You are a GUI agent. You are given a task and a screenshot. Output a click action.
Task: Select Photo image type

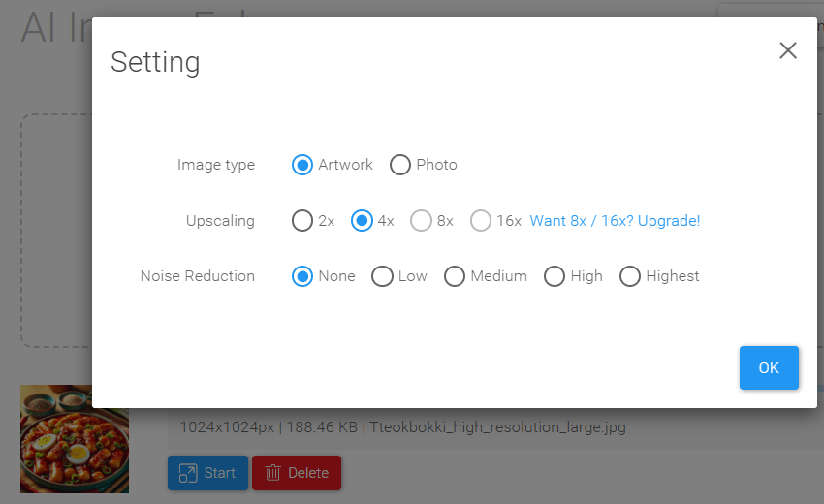coord(400,165)
